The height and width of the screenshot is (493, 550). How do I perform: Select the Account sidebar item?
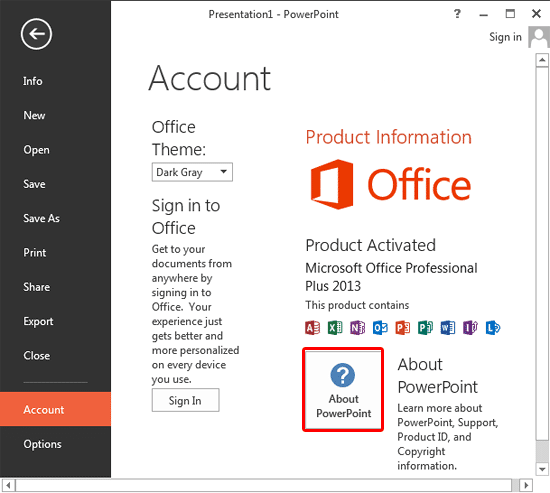click(55, 409)
